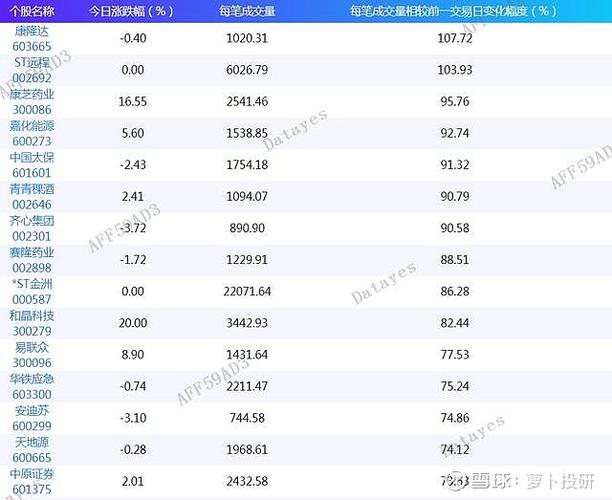
Task: Select stock 齐心集团 002301
Action: (x=32, y=228)
